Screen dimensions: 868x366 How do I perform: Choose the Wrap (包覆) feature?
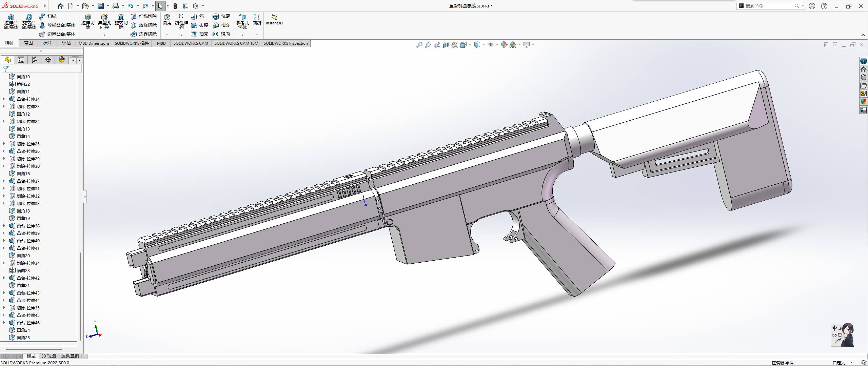(x=221, y=16)
